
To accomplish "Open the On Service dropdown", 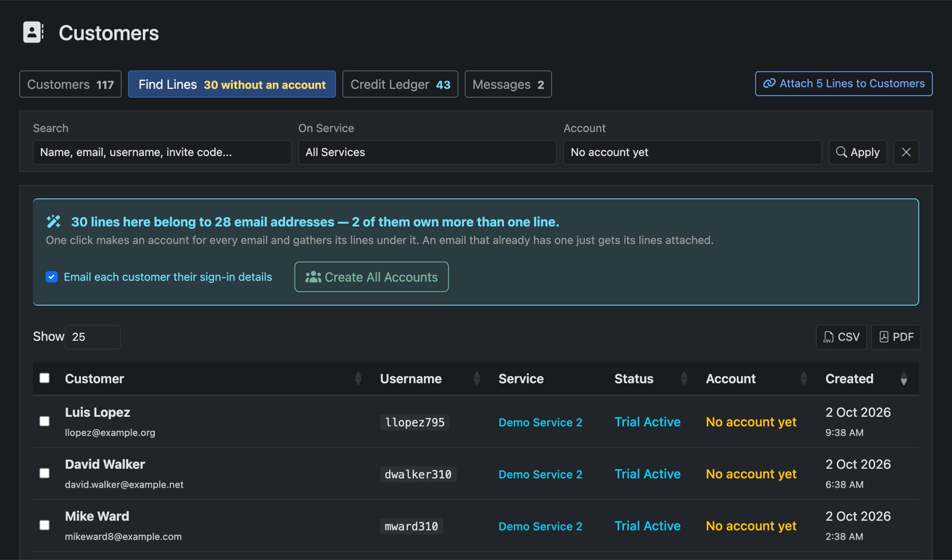I will (427, 152).
